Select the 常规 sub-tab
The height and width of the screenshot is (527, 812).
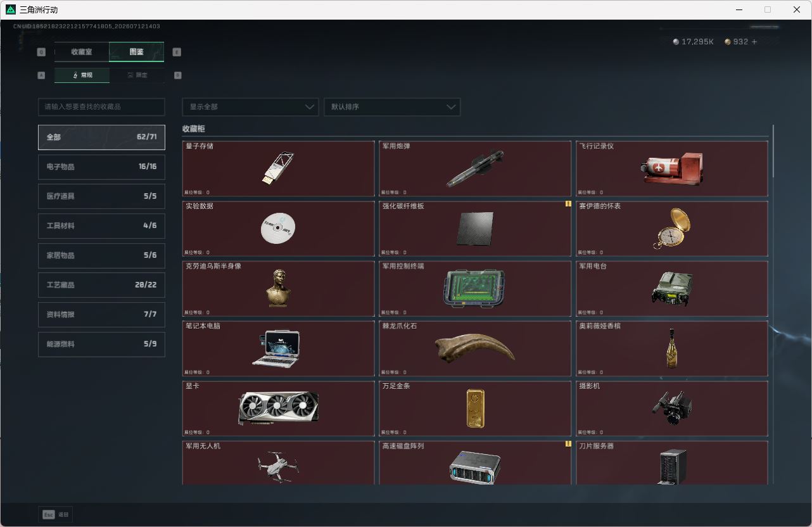point(82,75)
